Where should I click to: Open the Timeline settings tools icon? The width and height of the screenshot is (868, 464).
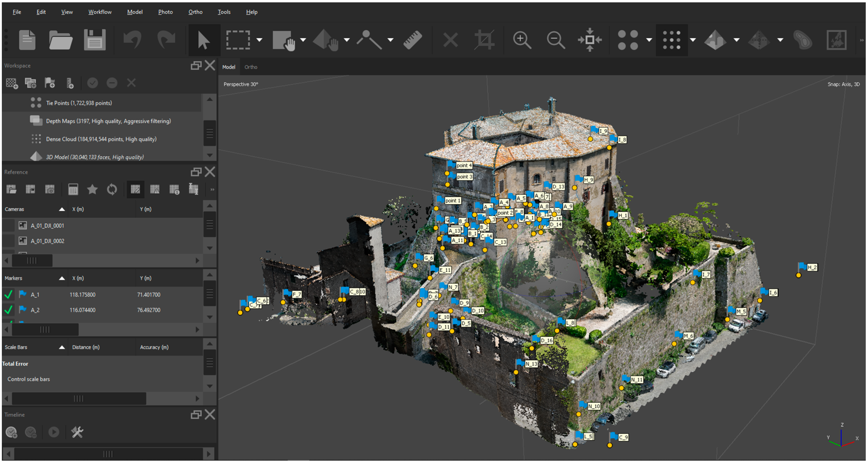coord(77,432)
